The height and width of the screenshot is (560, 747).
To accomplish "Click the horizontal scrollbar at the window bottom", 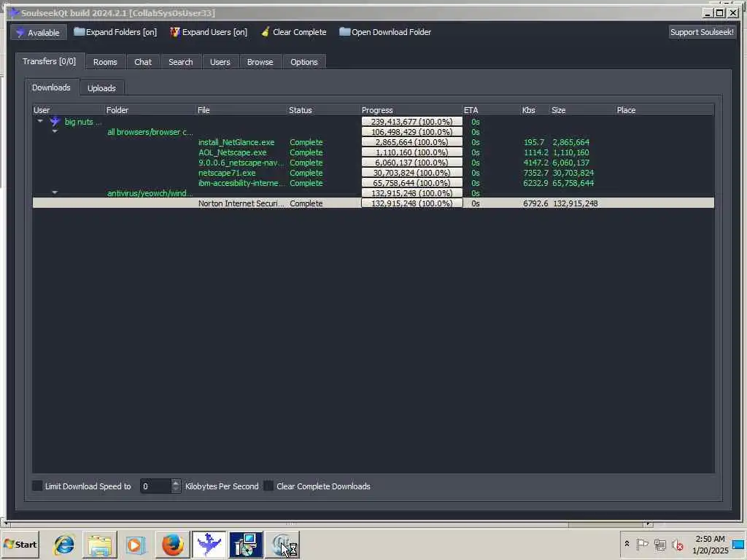I will pyautogui.click(x=329, y=524).
